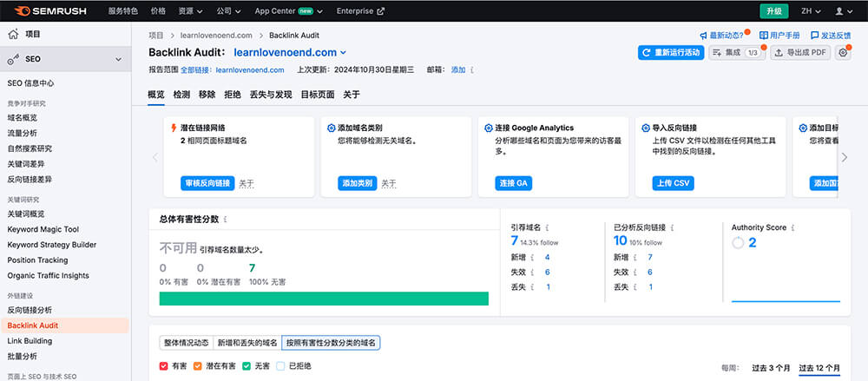Click info icon beside 引荐域名

click(x=547, y=227)
